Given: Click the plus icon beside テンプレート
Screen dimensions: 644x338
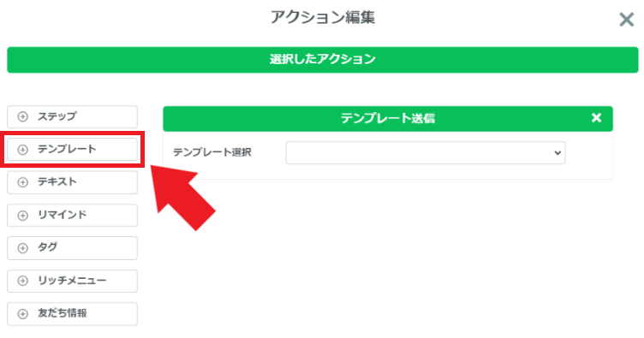Looking at the screenshot, I should pos(22,150).
